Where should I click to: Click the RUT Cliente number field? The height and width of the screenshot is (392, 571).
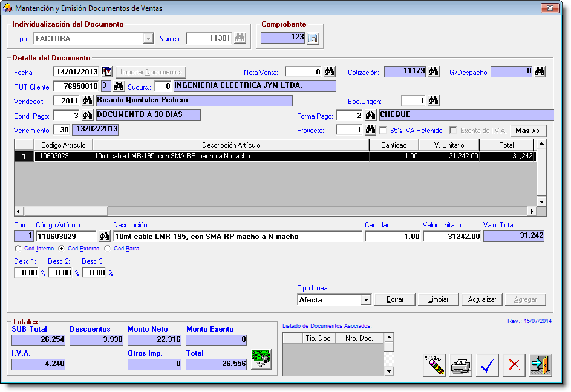pos(76,87)
